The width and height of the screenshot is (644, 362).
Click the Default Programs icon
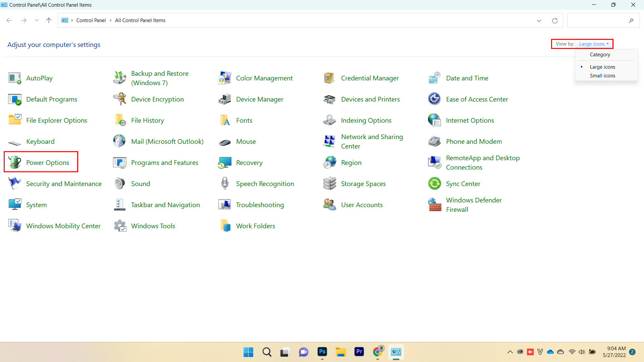pos(15,99)
